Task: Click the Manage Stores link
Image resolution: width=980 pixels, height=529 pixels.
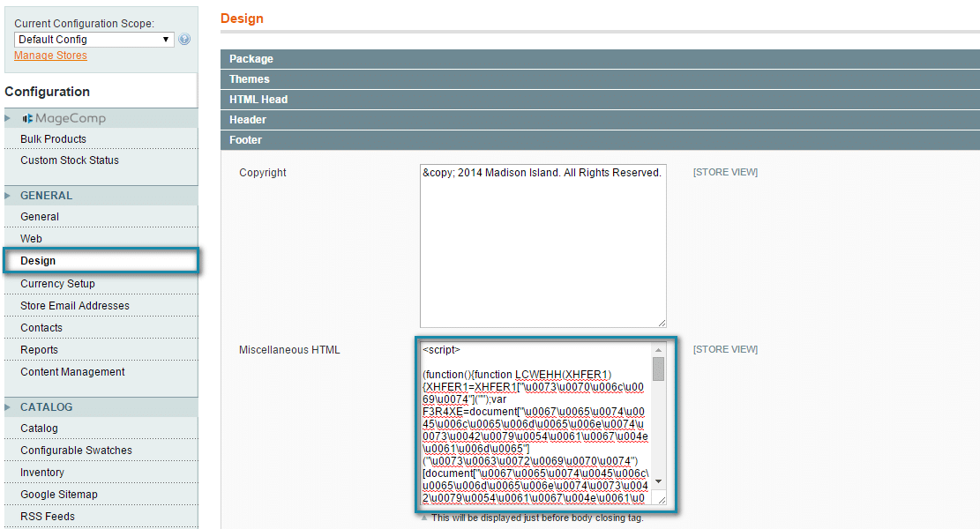Action: [50, 56]
